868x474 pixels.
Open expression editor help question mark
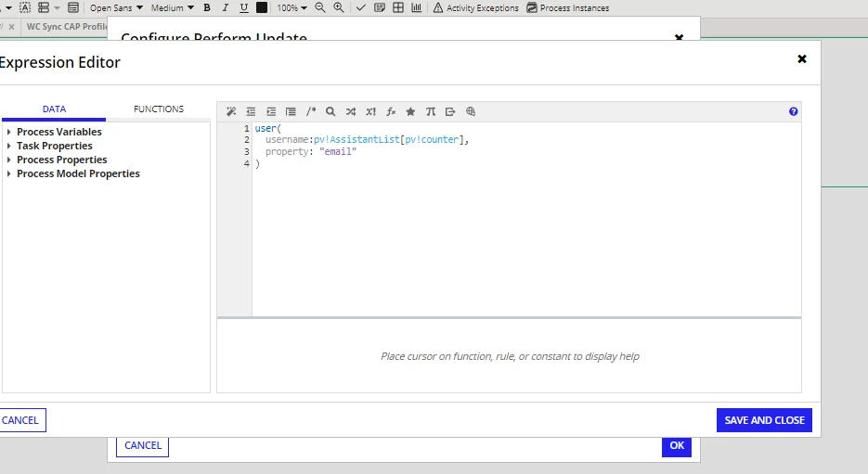click(x=793, y=111)
